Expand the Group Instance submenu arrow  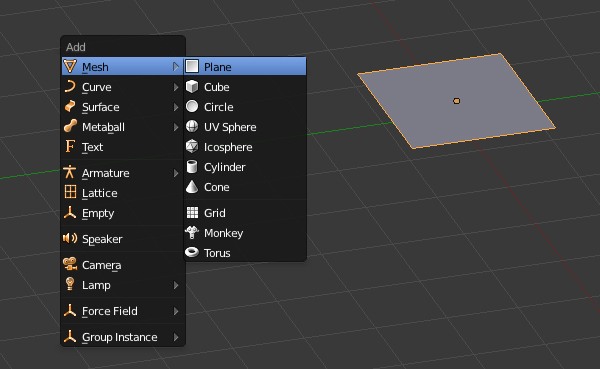(176, 337)
